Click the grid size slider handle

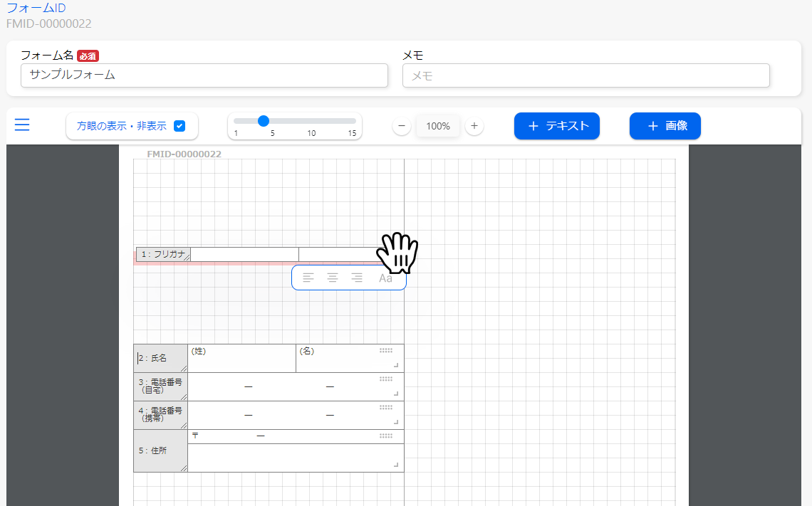pyautogui.click(x=264, y=121)
